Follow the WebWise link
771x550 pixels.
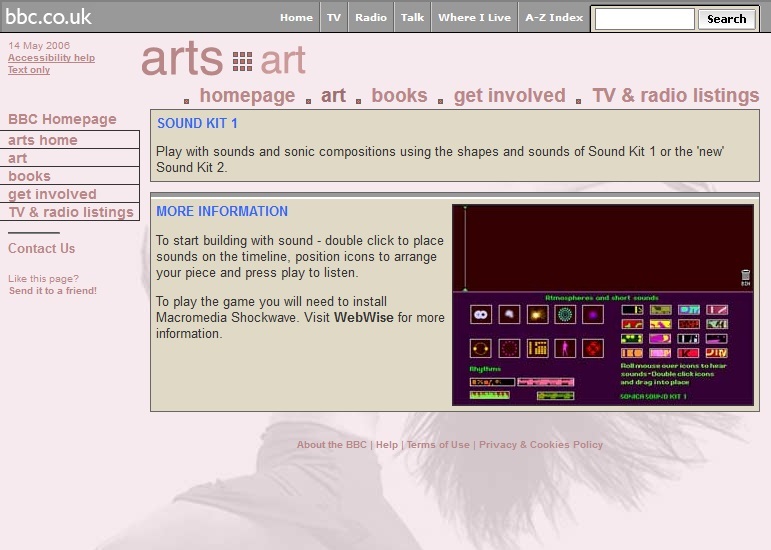[x=363, y=318]
